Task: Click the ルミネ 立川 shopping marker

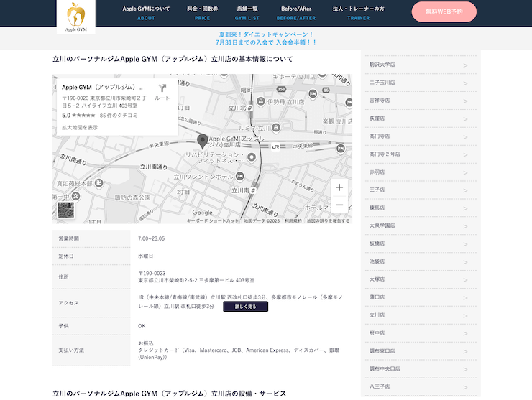Action: (x=276, y=127)
